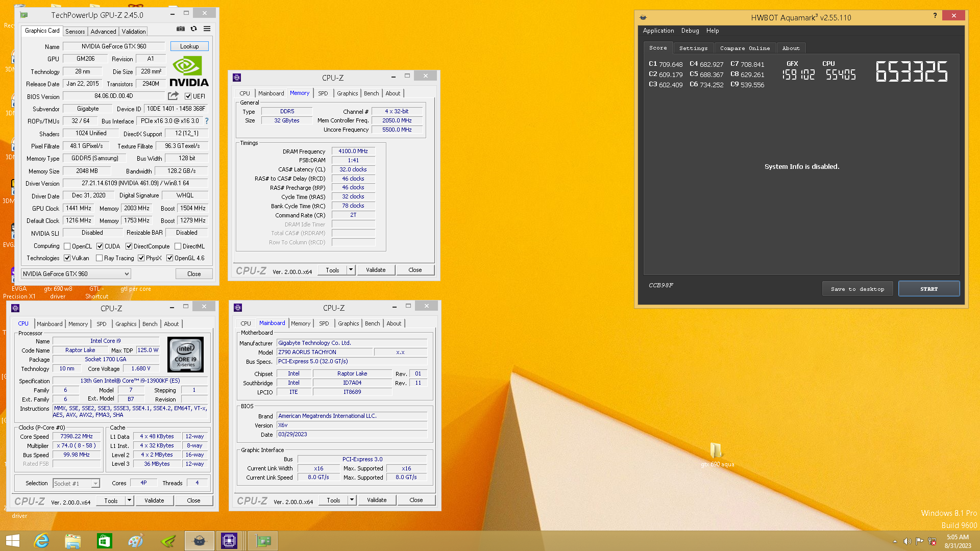Screen dimensions: 980x551
Task: Toggle the DirectCompute checkbox
Action: (x=129, y=246)
